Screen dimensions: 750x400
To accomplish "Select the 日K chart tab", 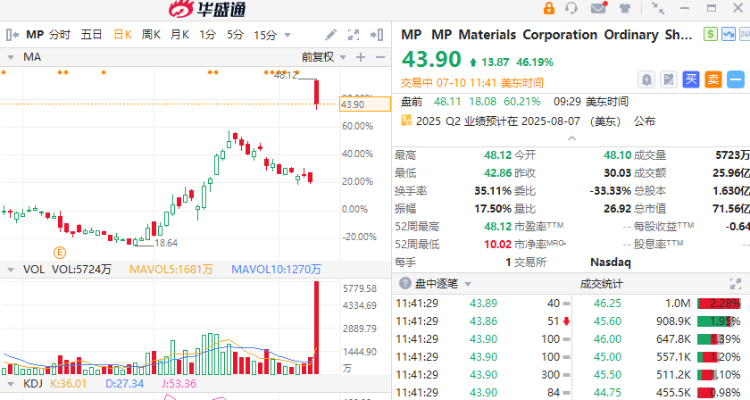I will pyautogui.click(x=122, y=35).
